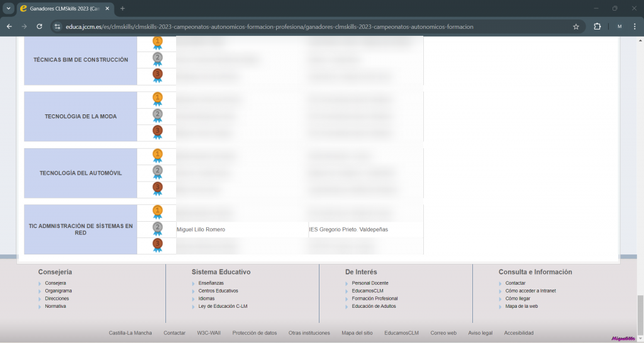Go back to the previous page
This screenshot has width=644, height=343.
(x=9, y=26)
